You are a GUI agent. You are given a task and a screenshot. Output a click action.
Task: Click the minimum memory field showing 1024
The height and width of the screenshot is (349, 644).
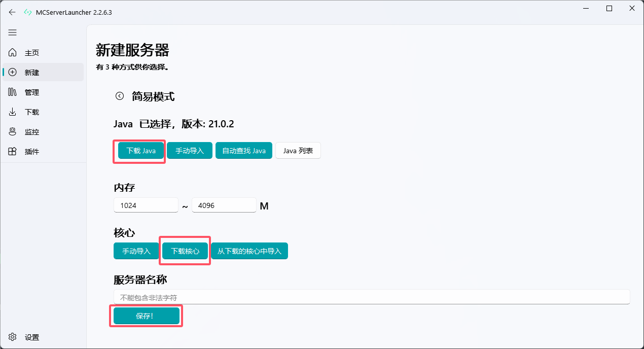(x=146, y=205)
